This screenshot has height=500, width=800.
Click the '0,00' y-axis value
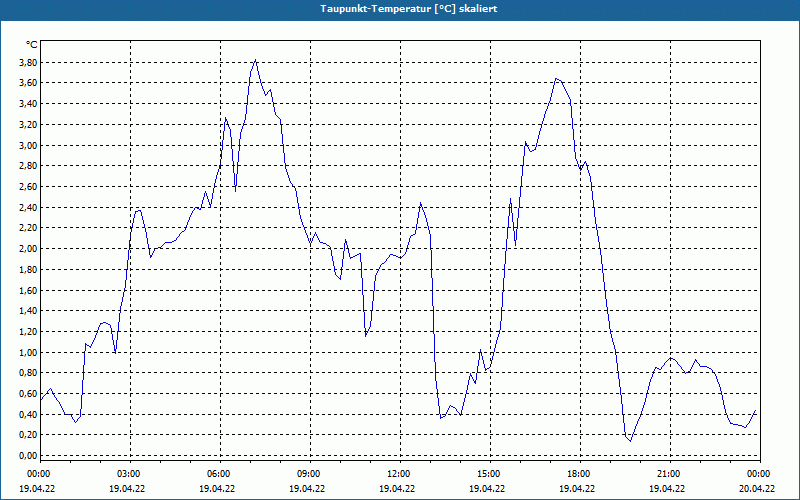pyautogui.click(x=29, y=456)
